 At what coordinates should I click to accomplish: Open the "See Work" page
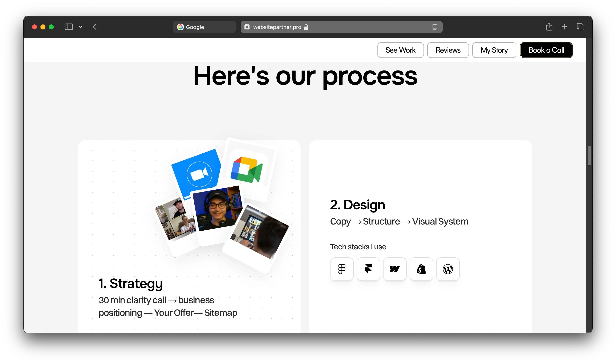tap(400, 50)
